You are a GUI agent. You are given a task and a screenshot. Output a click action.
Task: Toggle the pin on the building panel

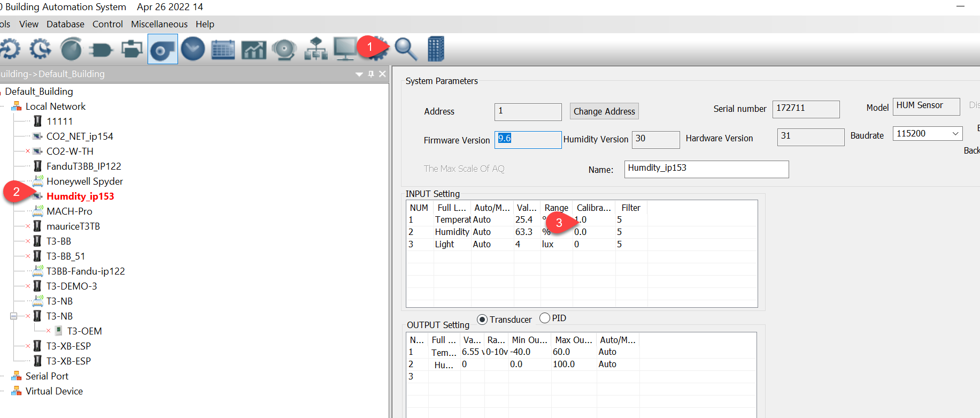(x=371, y=74)
